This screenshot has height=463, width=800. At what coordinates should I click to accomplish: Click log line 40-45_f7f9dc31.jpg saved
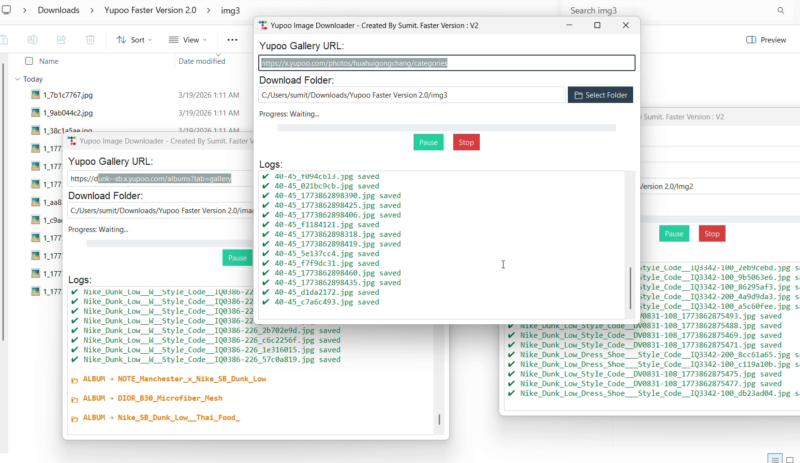point(327,263)
